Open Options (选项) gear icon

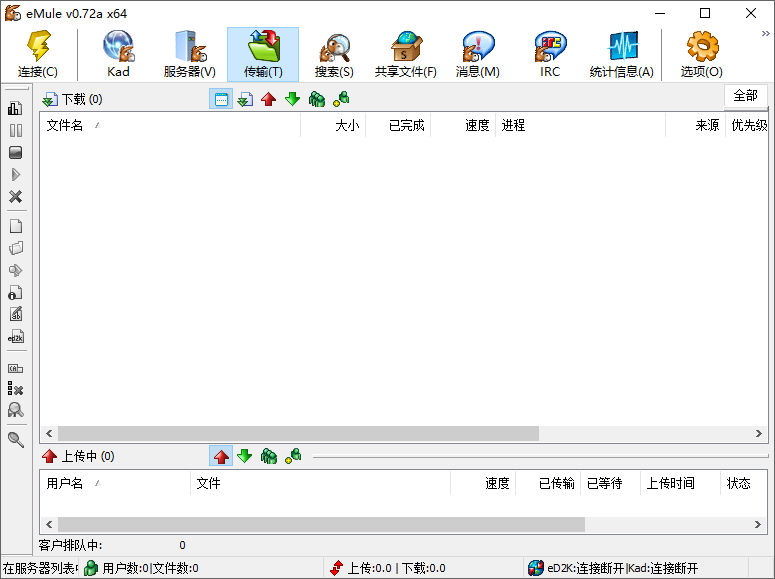[702, 54]
